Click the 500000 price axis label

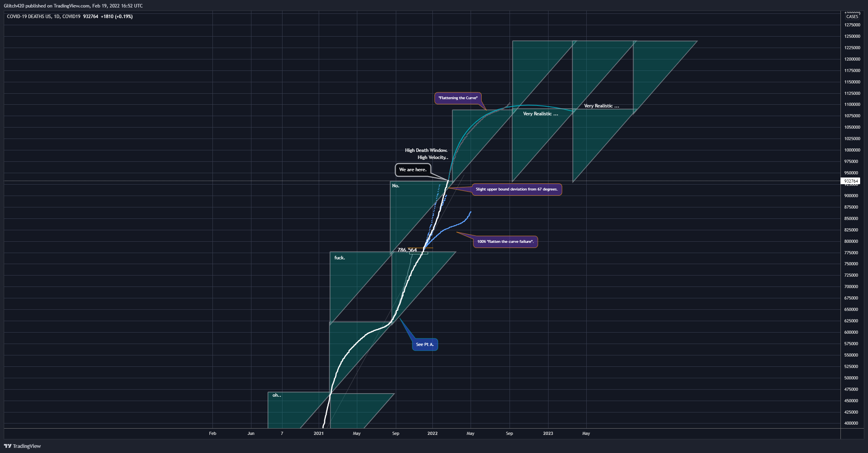pos(852,378)
